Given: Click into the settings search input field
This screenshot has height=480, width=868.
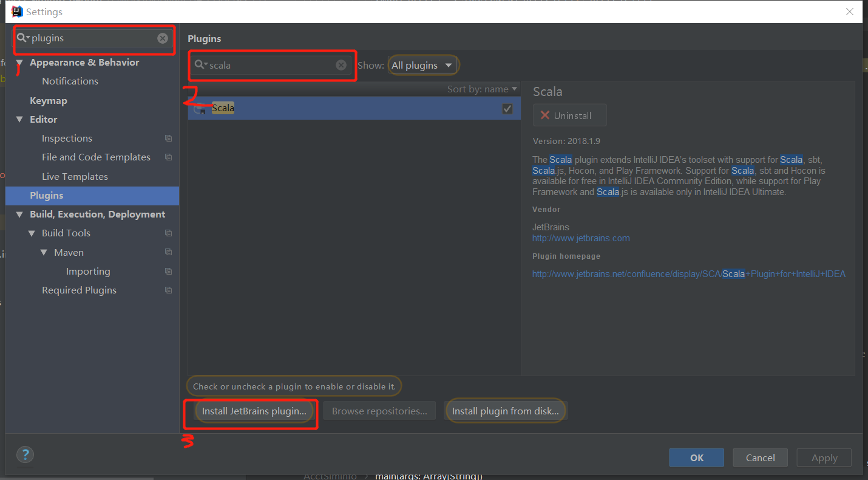Looking at the screenshot, I should click(91, 38).
